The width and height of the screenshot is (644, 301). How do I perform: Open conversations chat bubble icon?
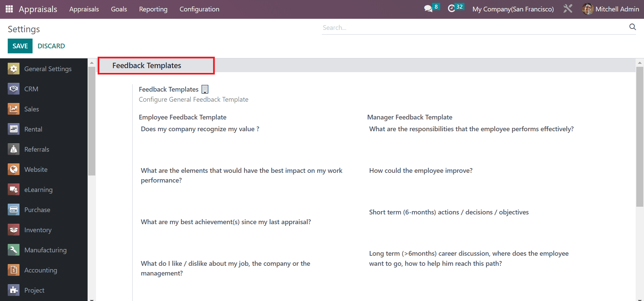[x=428, y=9]
